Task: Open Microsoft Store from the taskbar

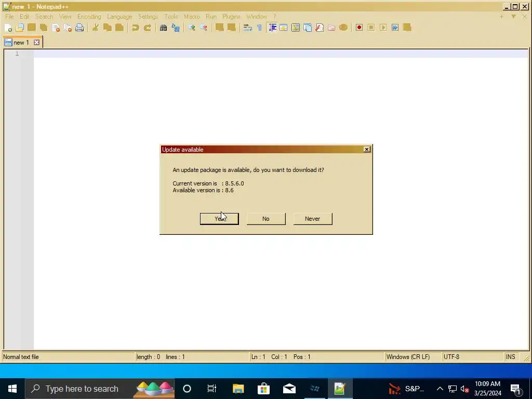Action: [263, 389]
